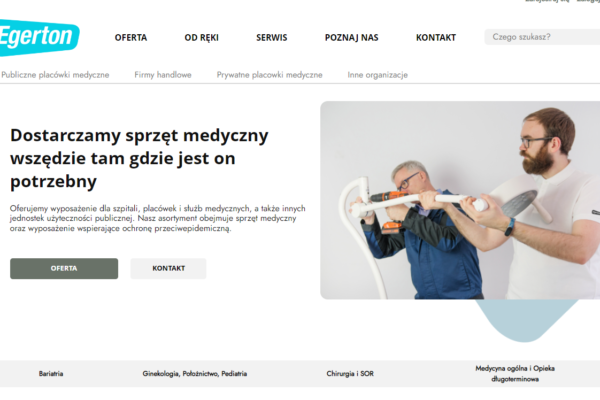Select KONTAKT in the top navigation
Image resolution: width=600 pixels, height=400 pixels.
click(436, 38)
